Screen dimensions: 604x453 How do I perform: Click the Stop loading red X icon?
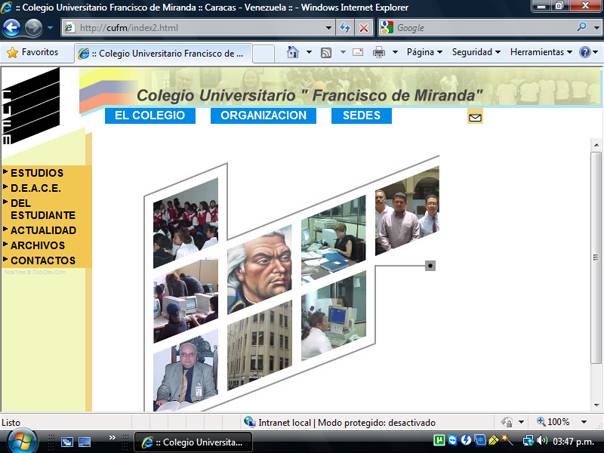364,28
